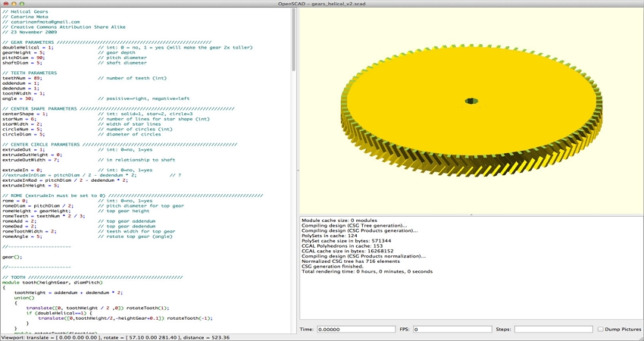Click the 'dedendum = 1;' line
644x341 pixels.
[20, 88]
